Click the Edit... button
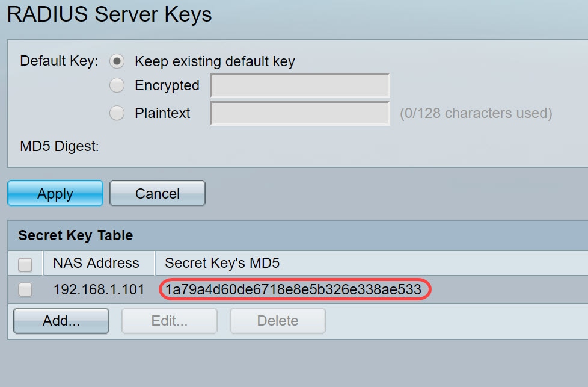The width and height of the screenshot is (588, 387). 169,321
